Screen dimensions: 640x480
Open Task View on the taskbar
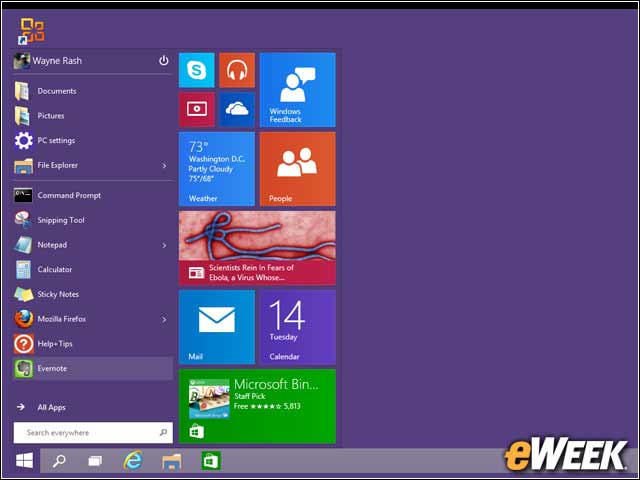(x=95, y=461)
